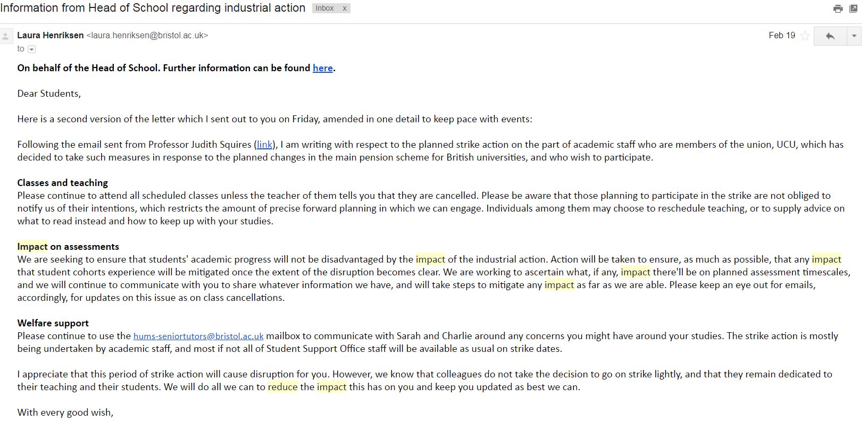The image size is (868, 421).
Task: Click the hums-seniortutors@bristol.ac.uk address
Action: [198, 336]
